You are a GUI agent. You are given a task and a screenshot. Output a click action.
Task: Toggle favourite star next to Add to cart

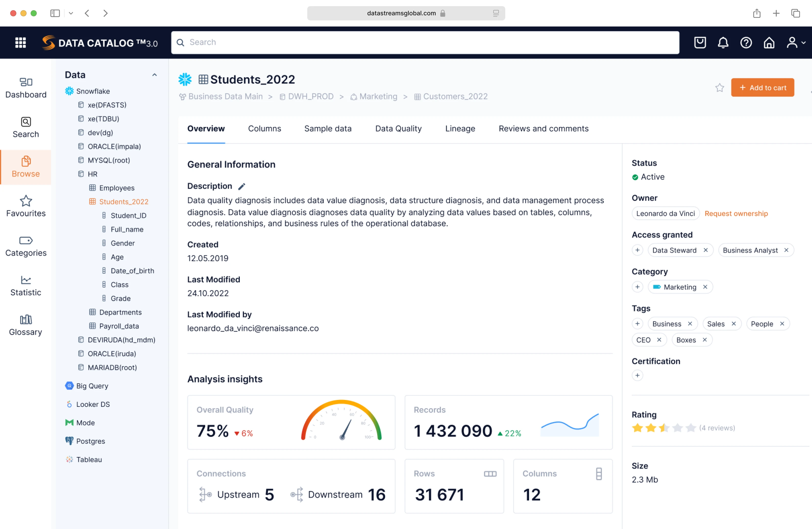(x=720, y=88)
